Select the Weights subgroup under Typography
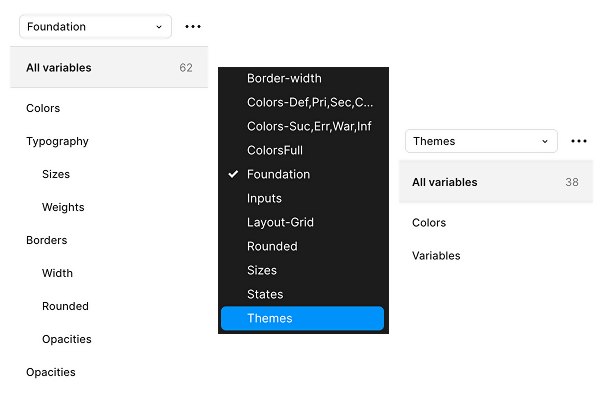603x401 pixels. 63,207
